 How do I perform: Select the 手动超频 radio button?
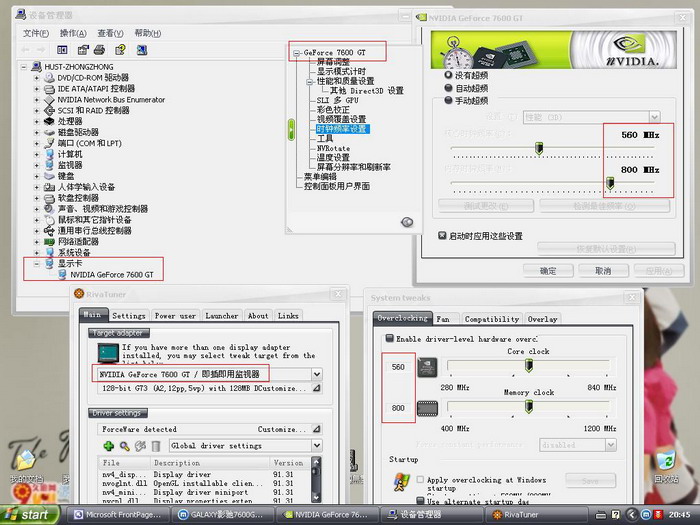[448, 100]
